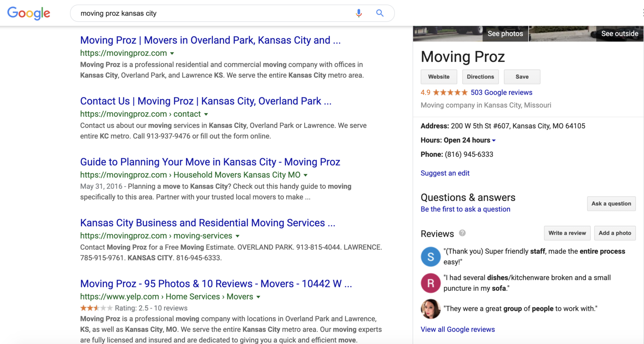Click Be the first to ask a question

click(x=465, y=209)
